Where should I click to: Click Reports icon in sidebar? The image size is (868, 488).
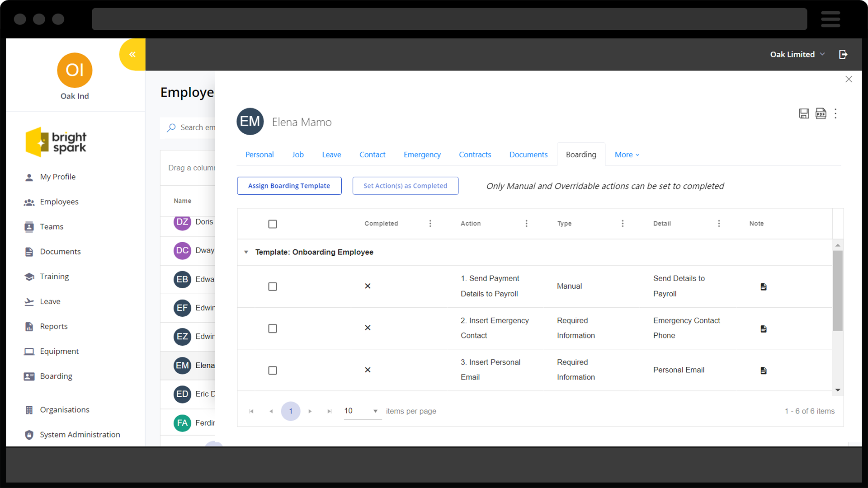pyautogui.click(x=29, y=326)
